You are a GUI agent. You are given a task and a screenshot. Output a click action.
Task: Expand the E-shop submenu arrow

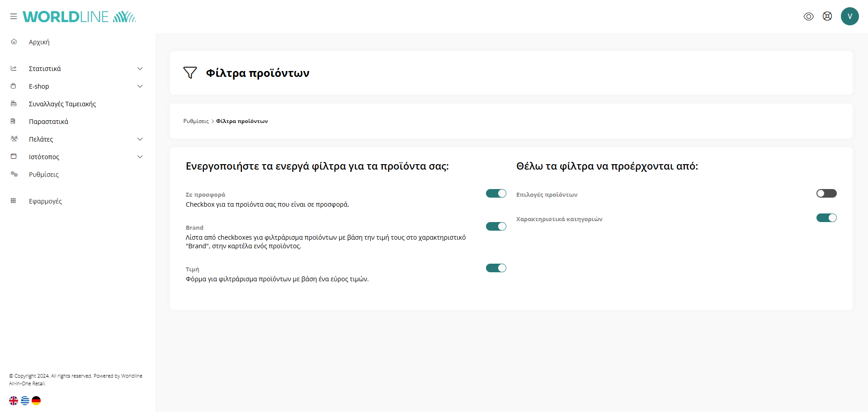point(140,86)
